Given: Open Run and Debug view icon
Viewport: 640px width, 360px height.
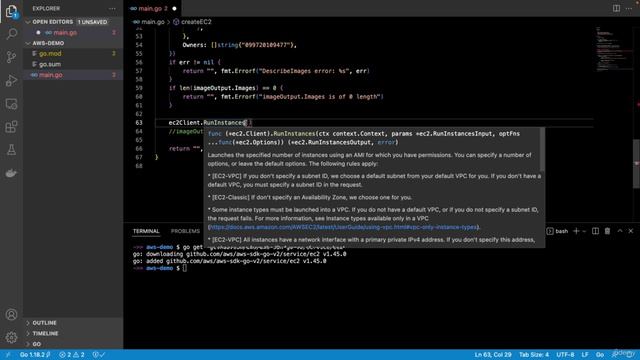Looking at the screenshot, I should point(11,80).
